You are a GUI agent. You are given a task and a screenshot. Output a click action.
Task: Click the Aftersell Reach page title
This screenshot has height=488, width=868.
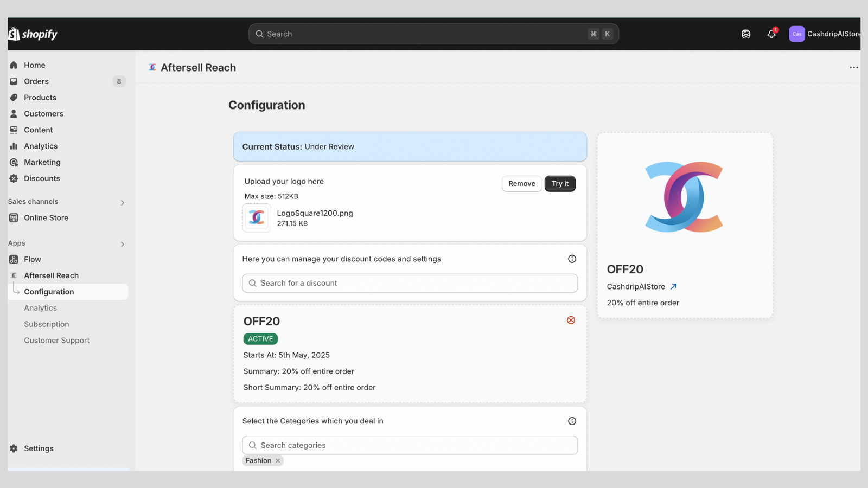pyautogui.click(x=198, y=68)
